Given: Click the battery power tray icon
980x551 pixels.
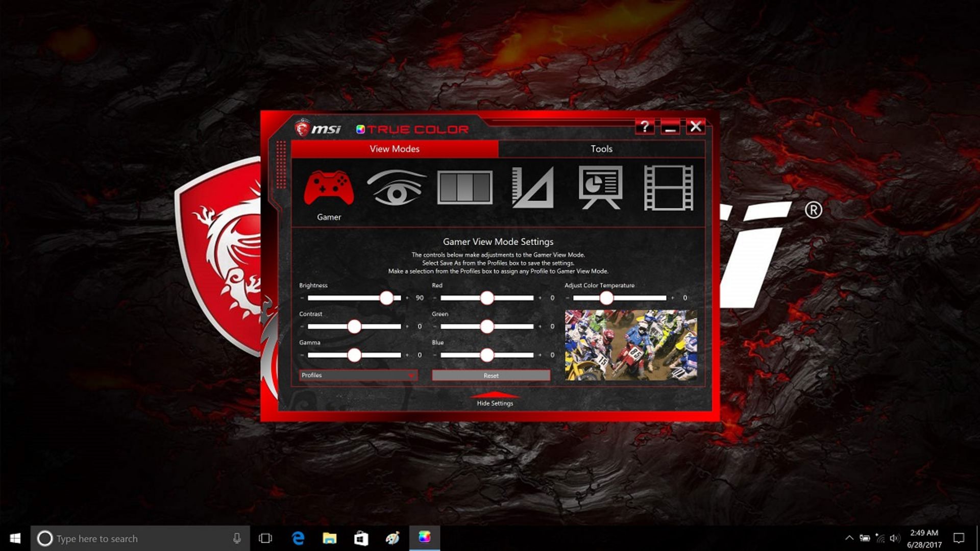Looking at the screenshot, I should point(865,538).
